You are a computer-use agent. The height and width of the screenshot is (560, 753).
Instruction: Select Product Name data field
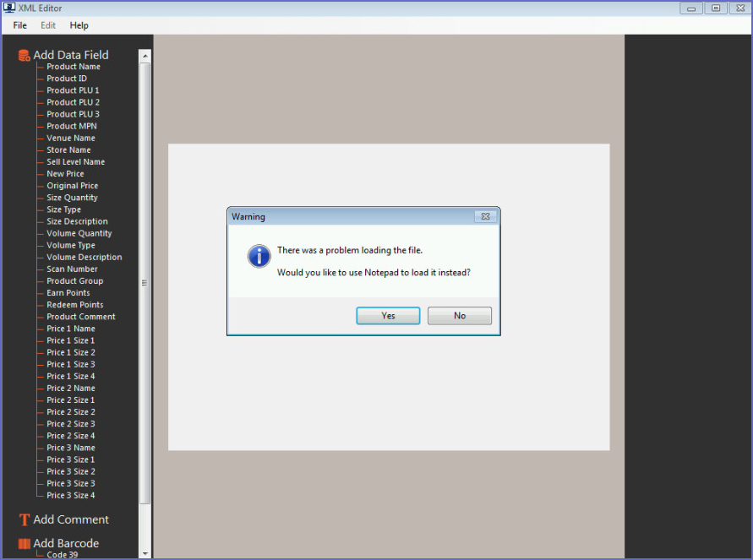[74, 67]
